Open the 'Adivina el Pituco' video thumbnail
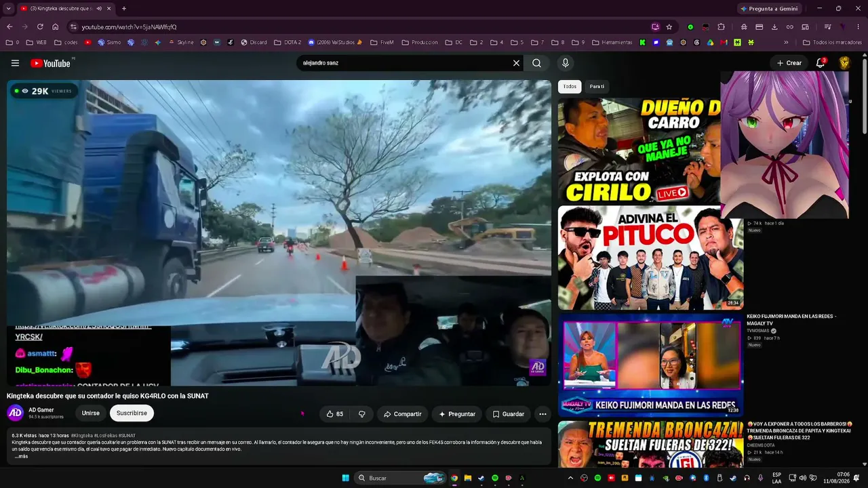Viewport: 868px width, 488px height. [x=650, y=258]
